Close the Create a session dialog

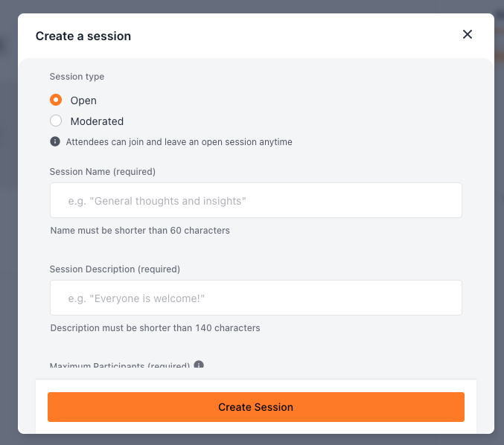[467, 34]
